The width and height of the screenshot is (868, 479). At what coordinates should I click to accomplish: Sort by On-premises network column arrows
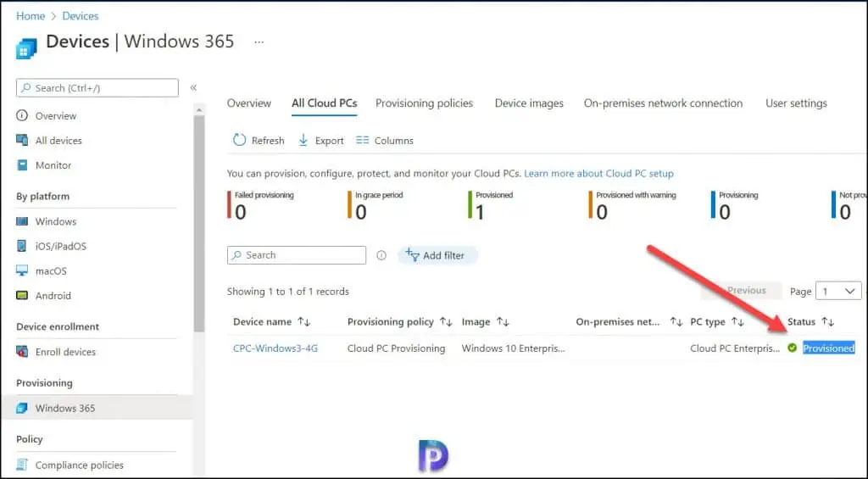click(676, 321)
